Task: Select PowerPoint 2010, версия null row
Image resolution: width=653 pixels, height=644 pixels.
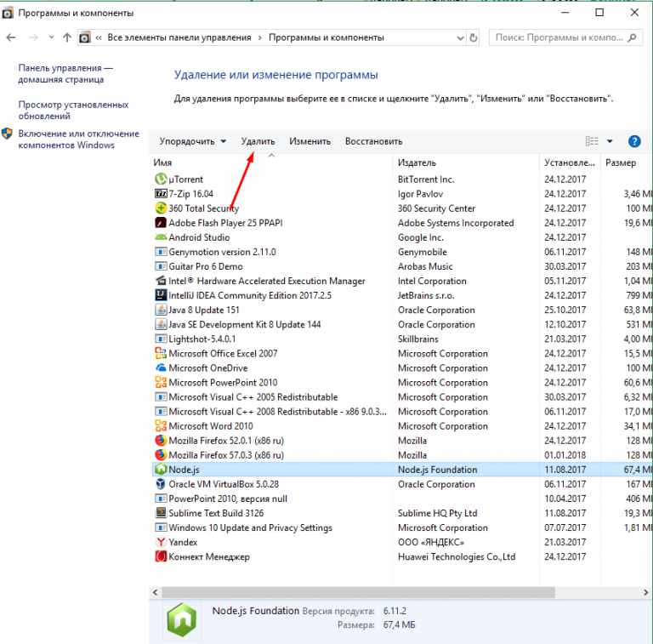Action: pos(400,499)
